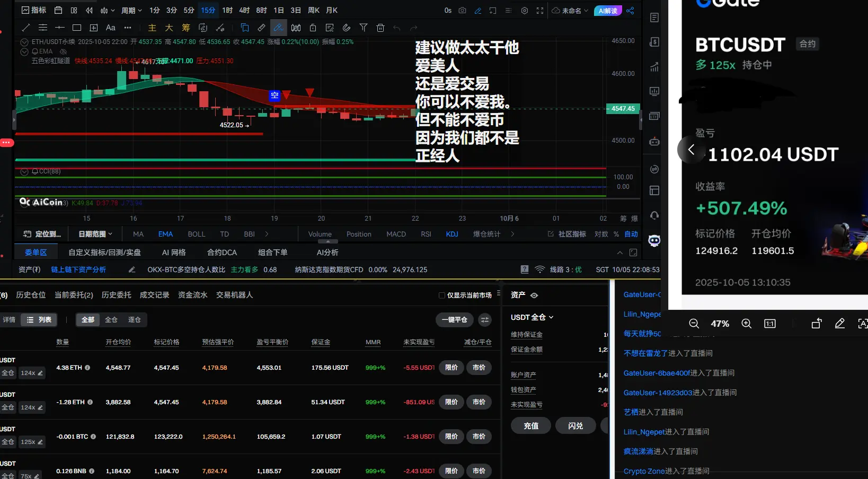Zoom out the Gate image viewer
Image resolution: width=868 pixels, height=479 pixels.
694,324
